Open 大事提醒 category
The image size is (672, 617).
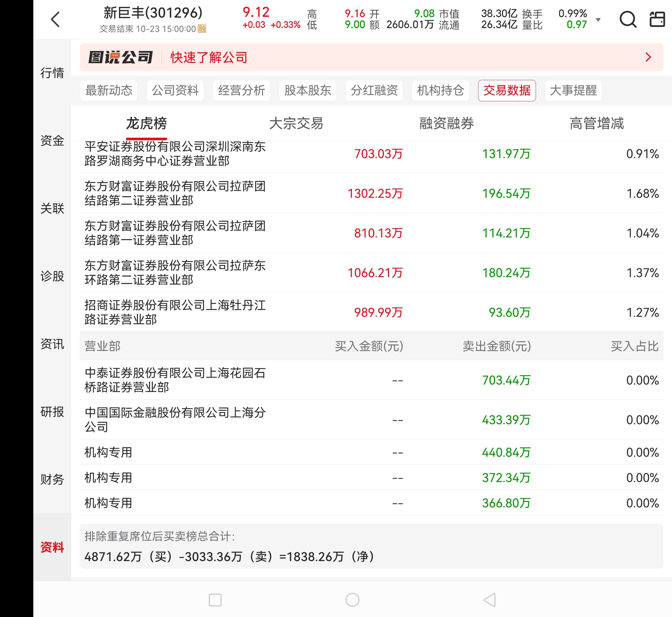coord(573,90)
